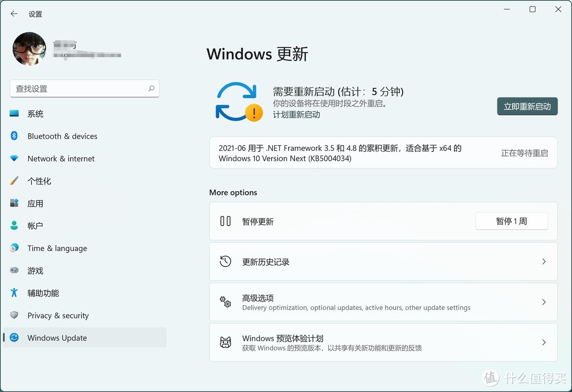Click the back arrow icon
Viewport: 572px width, 392px height.
14,14
